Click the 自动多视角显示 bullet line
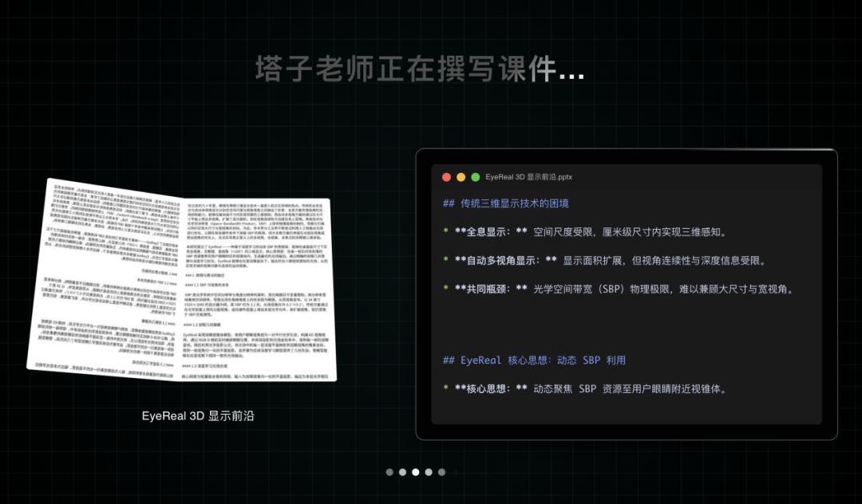The height and width of the screenshot is (504, 862). click(604, 260)
